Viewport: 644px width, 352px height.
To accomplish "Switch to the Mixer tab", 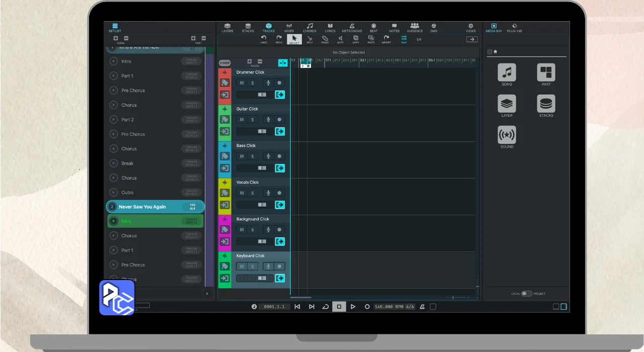I will 289,27.
